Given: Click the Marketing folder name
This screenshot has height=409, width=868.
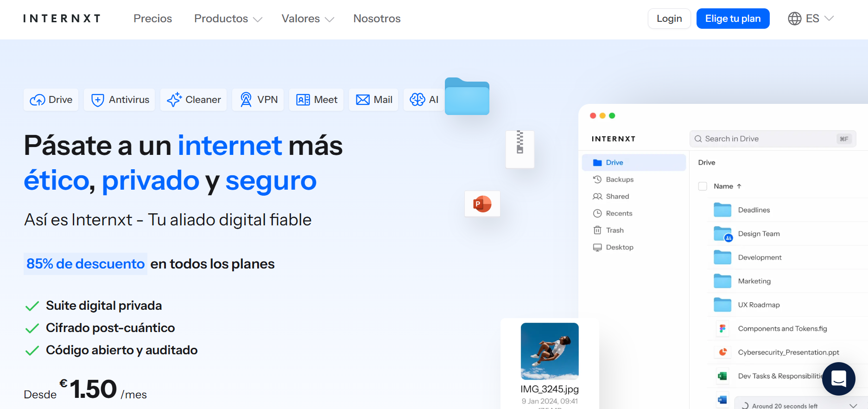Looking at the screenshot, I should [754, 281].
